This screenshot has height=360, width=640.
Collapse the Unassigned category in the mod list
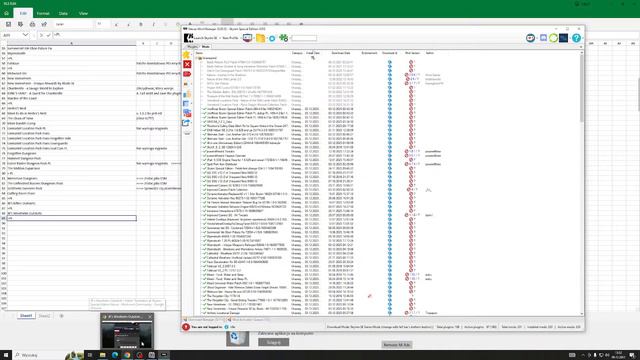click(x=197, y=58)
